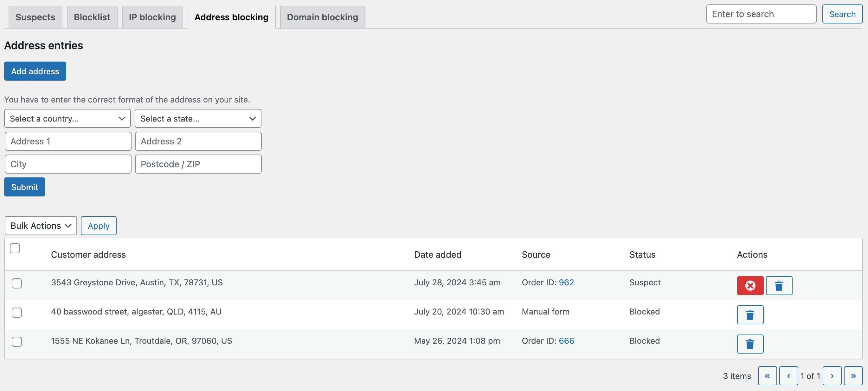Click Order ID 962 link in Source column
This screenshot has width=868, height=391.
566,282
